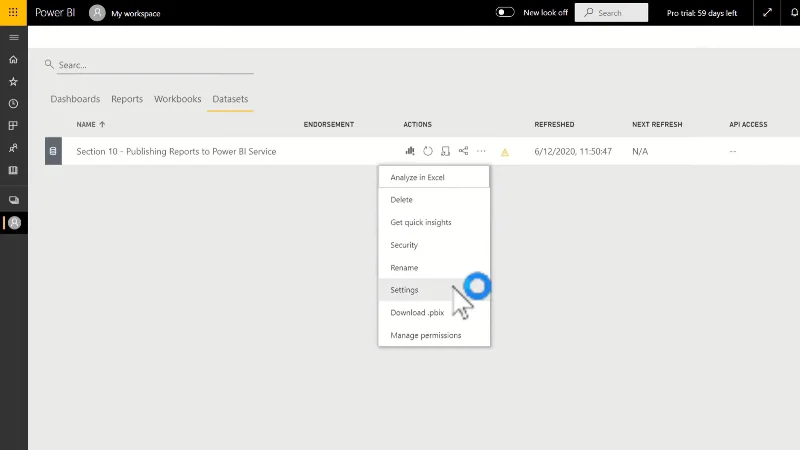Click Pro trial: 59 days left
The width and height of the screenshot is (800, 450).
click(702, 13)
